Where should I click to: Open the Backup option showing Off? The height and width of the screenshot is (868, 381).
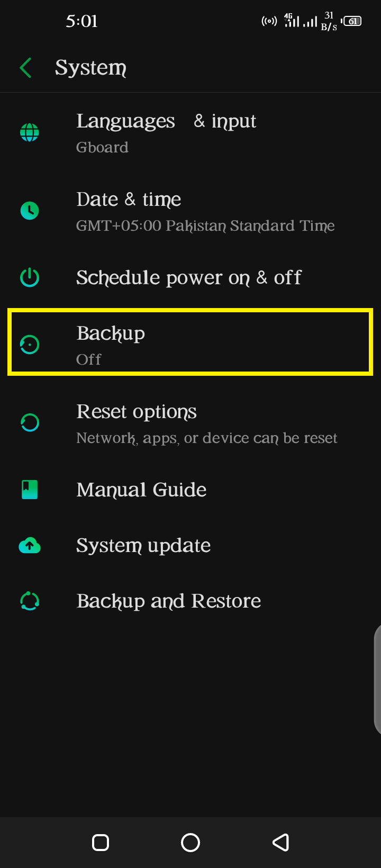(x=190, y=342)
